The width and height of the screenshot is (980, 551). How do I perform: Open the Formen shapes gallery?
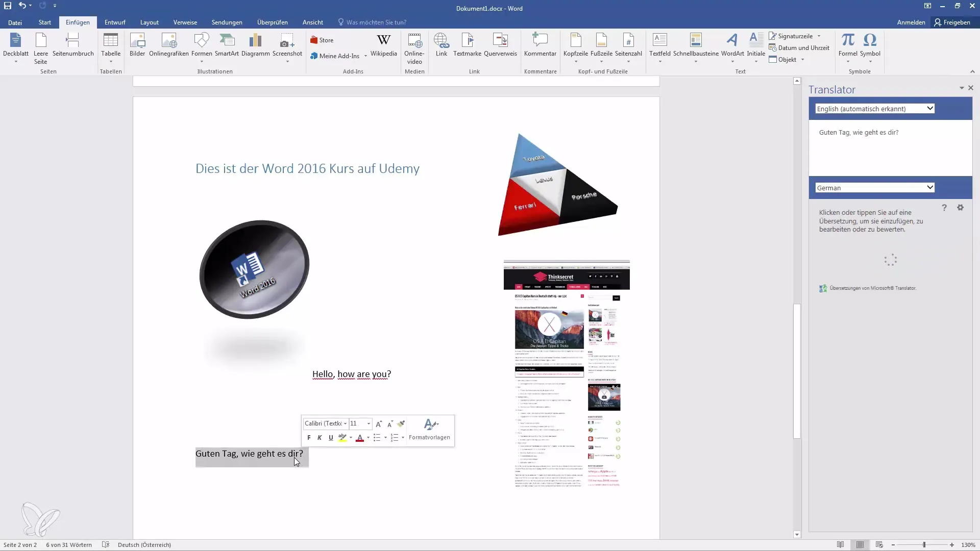(x=202, y=47)
